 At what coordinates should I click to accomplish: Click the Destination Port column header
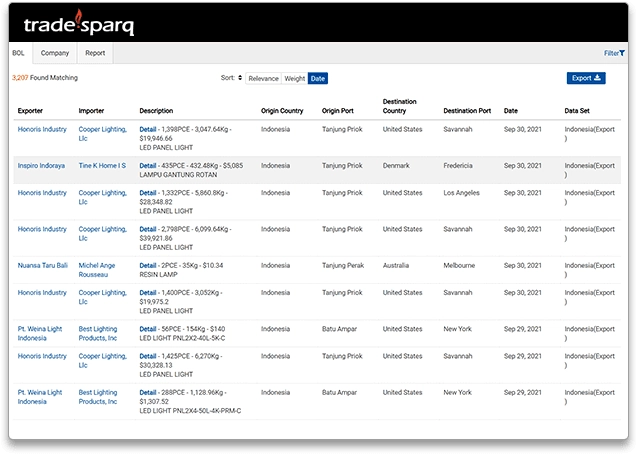tap(467, 111)
